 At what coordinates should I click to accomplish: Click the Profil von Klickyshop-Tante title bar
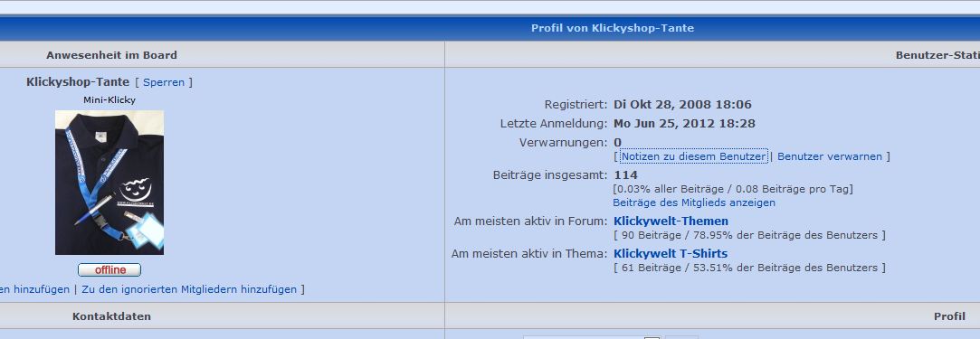tap(613, 28)
